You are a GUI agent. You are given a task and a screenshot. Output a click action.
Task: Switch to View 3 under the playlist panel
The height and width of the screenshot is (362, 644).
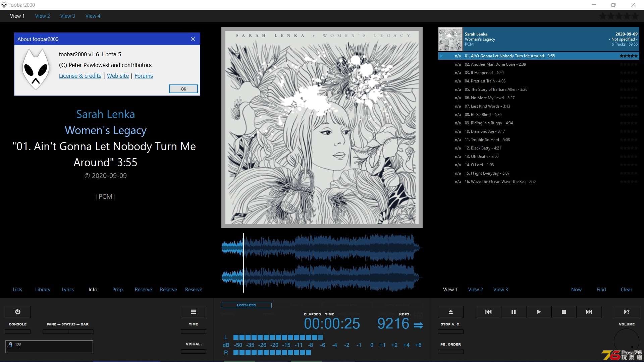coord(501,289)
